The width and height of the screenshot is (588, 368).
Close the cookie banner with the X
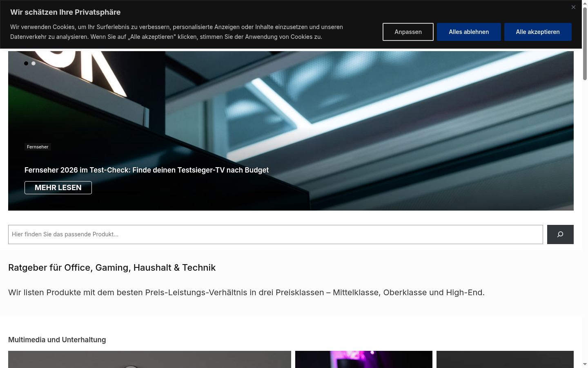(573, 7)
